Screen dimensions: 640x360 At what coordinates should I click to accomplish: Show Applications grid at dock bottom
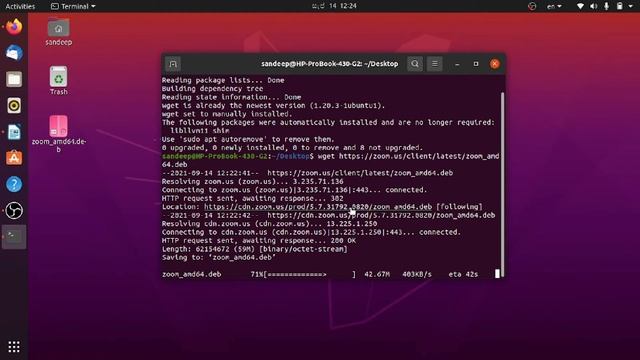point(14,347)
